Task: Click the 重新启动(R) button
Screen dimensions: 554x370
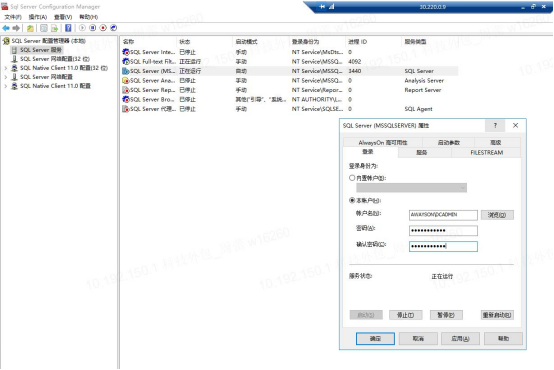Action: click(497, 315)
